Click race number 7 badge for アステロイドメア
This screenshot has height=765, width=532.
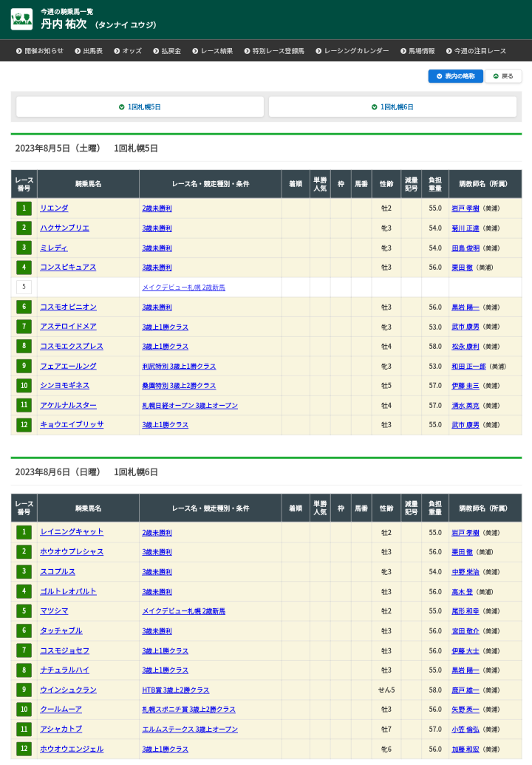coord(24,327)
